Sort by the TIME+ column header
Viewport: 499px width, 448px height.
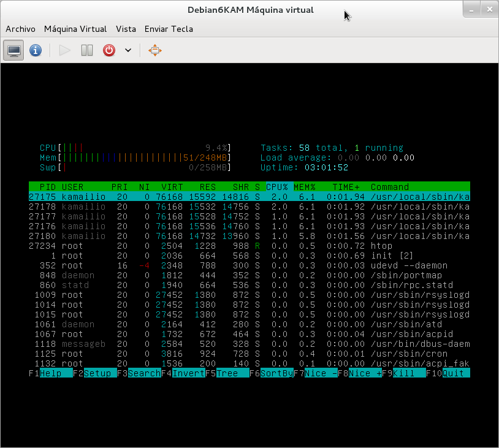click(x=346, y=187)
